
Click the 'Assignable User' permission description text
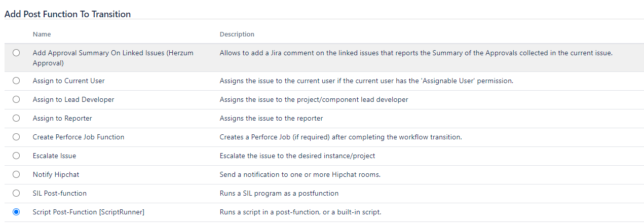366,81
